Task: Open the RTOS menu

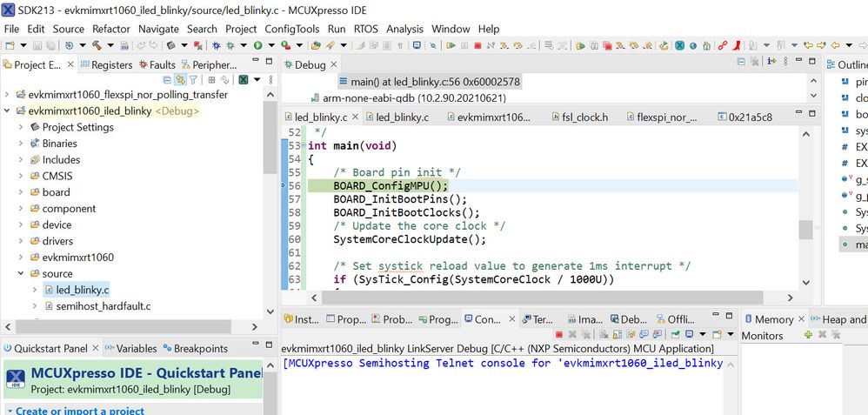Action: [366, 29]
